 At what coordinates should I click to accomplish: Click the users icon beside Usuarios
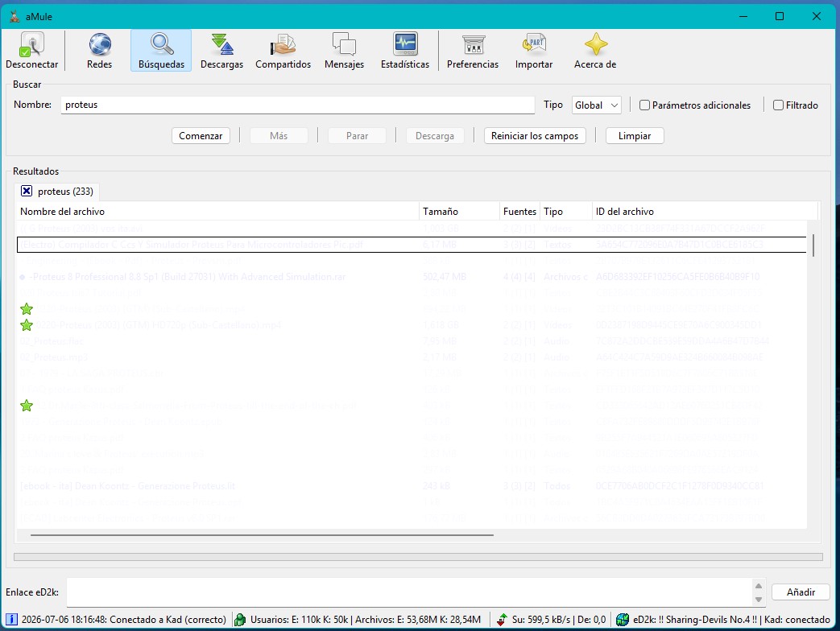tap(241, 619)
